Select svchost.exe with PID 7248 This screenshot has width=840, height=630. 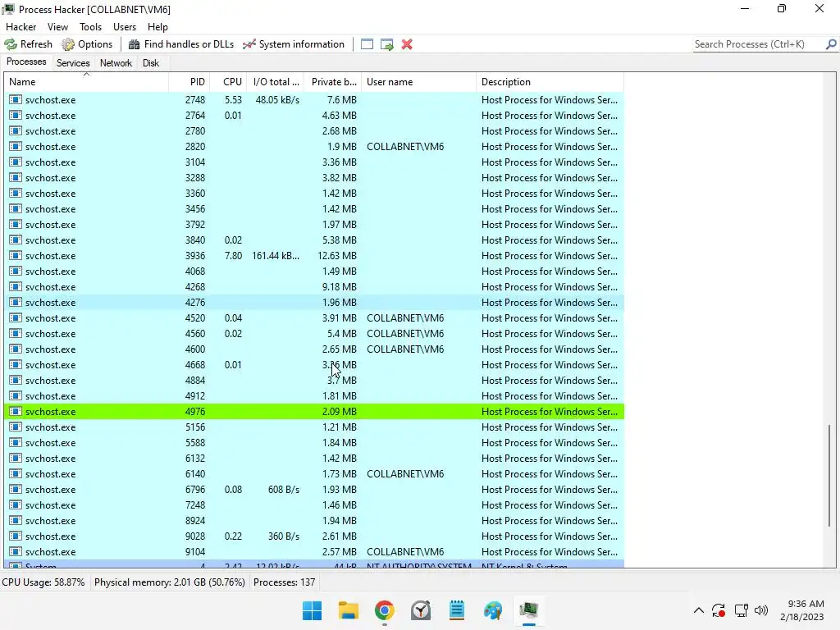click(x=314, y=505)
